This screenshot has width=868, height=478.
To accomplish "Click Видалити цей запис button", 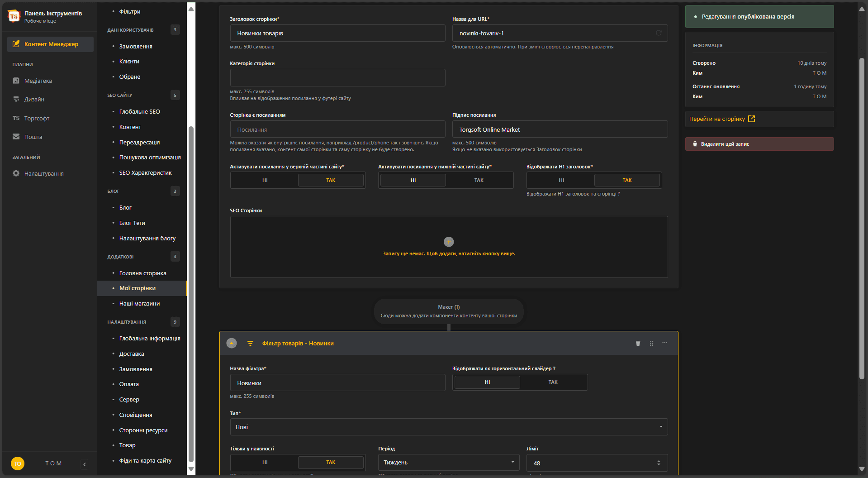I will (759, 144).
